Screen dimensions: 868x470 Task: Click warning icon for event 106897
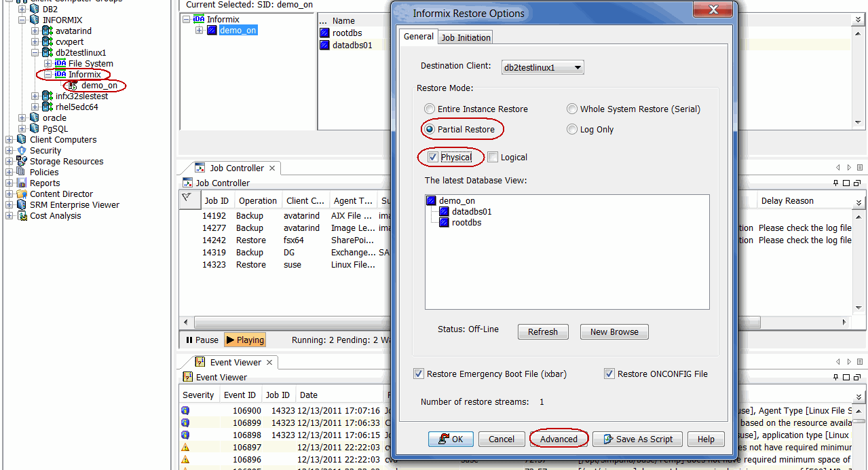tap(185, 448)
